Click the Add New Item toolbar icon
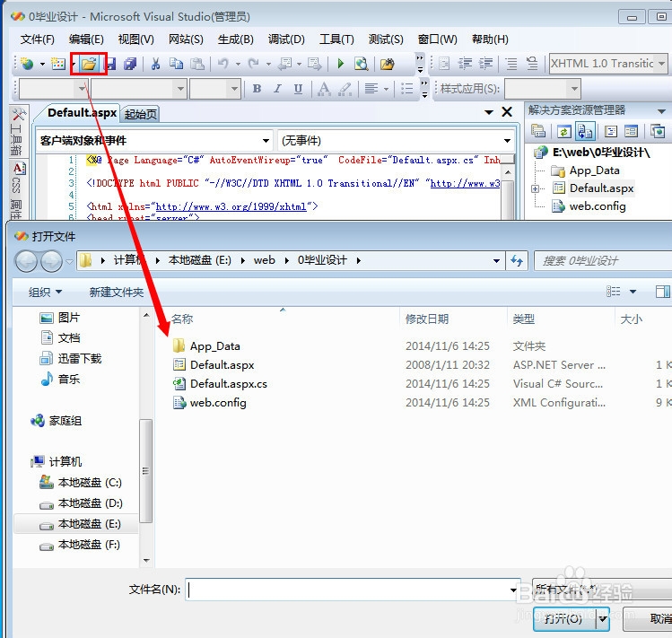The width and height of the screenshot is (672, 638). tap(58, 65)
